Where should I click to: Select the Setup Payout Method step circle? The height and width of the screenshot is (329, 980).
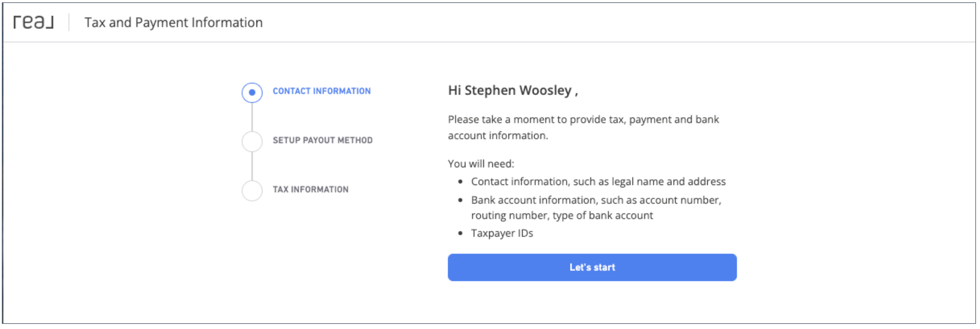pos(252,141)
